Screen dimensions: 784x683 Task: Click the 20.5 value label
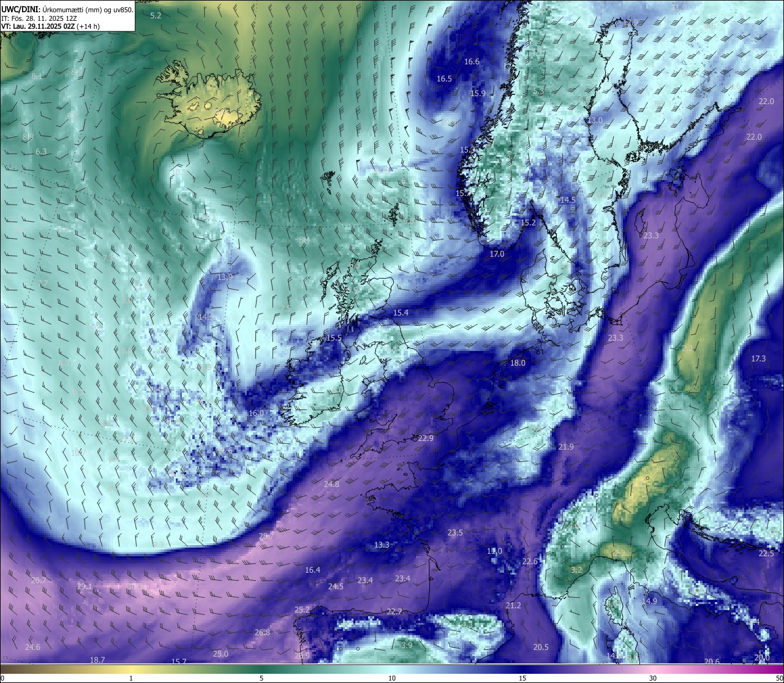[541, 647]
